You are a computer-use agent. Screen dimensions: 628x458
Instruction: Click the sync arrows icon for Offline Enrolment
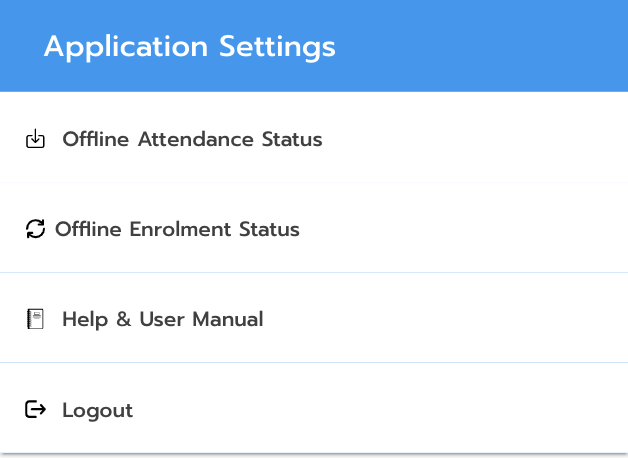(35, 229)
